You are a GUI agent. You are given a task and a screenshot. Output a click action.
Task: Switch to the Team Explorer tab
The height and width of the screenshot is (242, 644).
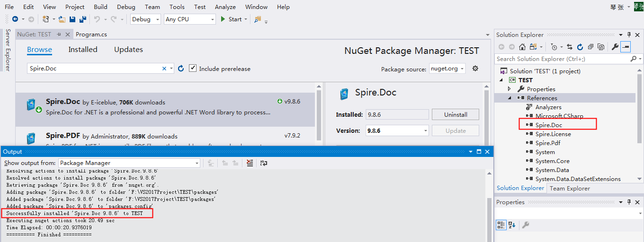tap(570, 188)
